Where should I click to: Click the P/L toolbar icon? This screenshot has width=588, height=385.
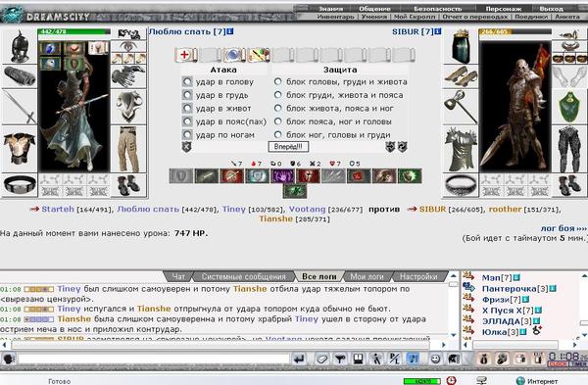point(394,359)
